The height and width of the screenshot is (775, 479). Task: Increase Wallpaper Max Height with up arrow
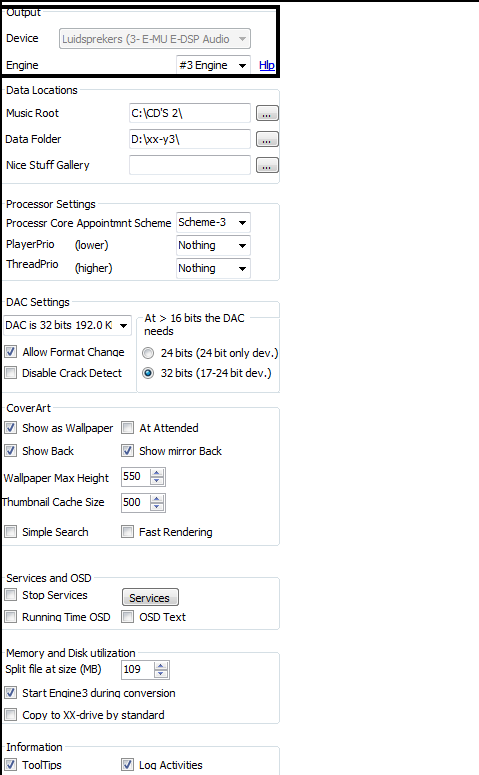tap(157, 474)
